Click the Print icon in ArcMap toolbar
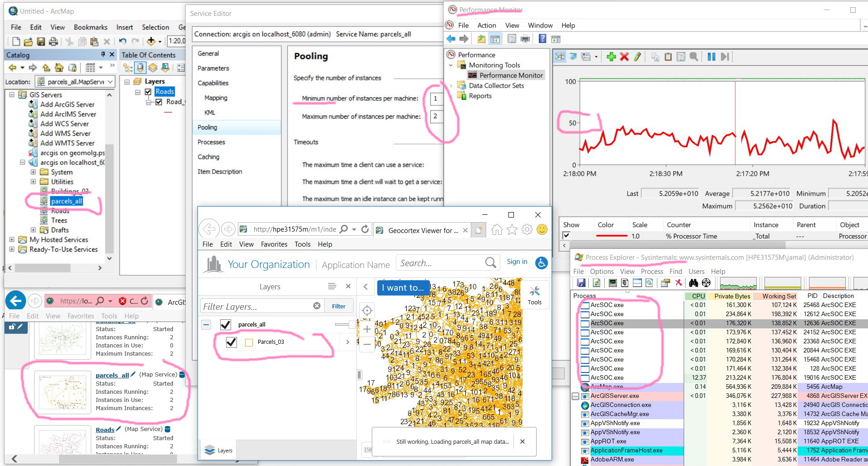Viewport: 868px width, 466px height. [x=53, y=41]
